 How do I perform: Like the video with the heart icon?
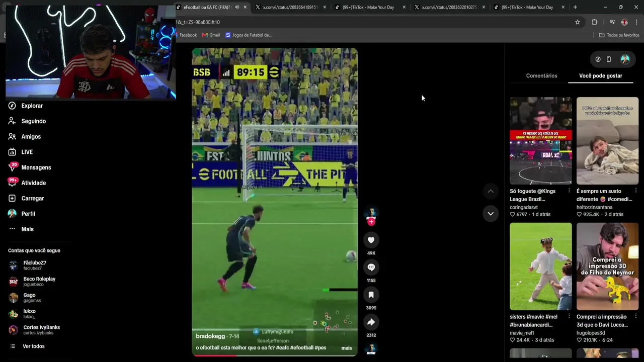(x=371, y=240)
